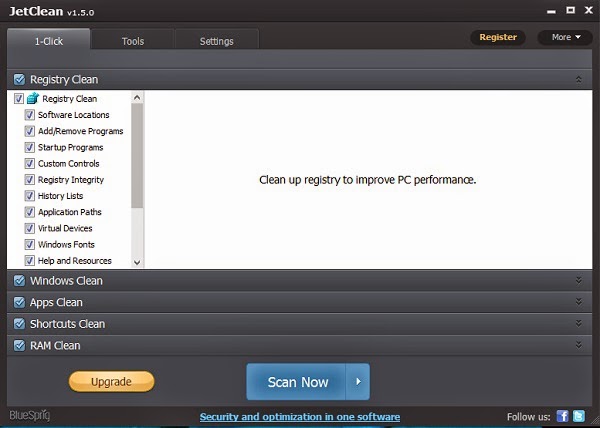Select the RAM Clean header label

[55, 346]
